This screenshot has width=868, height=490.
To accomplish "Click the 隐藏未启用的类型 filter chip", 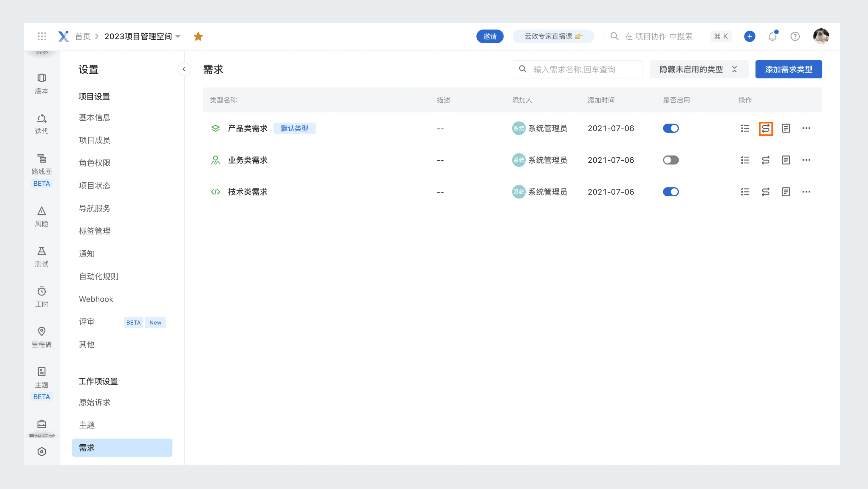I will point(699,70).
